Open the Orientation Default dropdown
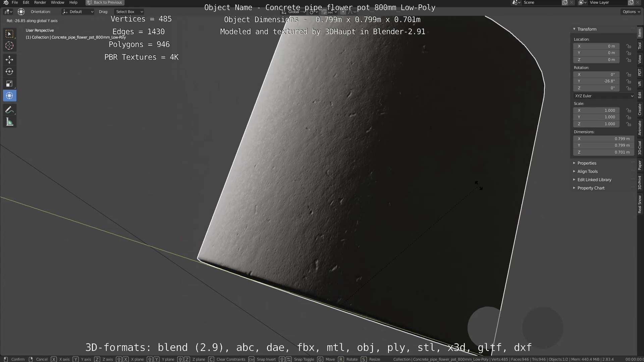 click(x=78, y=12)
